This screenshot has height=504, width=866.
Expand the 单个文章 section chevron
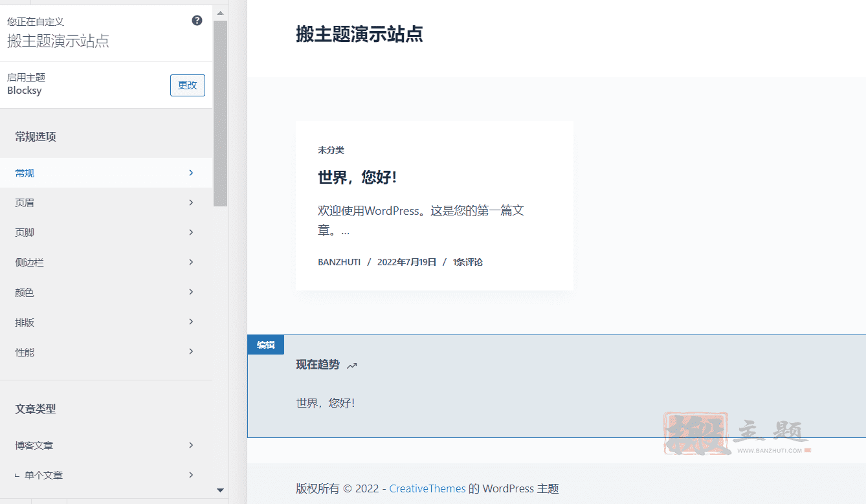(191, 475)
